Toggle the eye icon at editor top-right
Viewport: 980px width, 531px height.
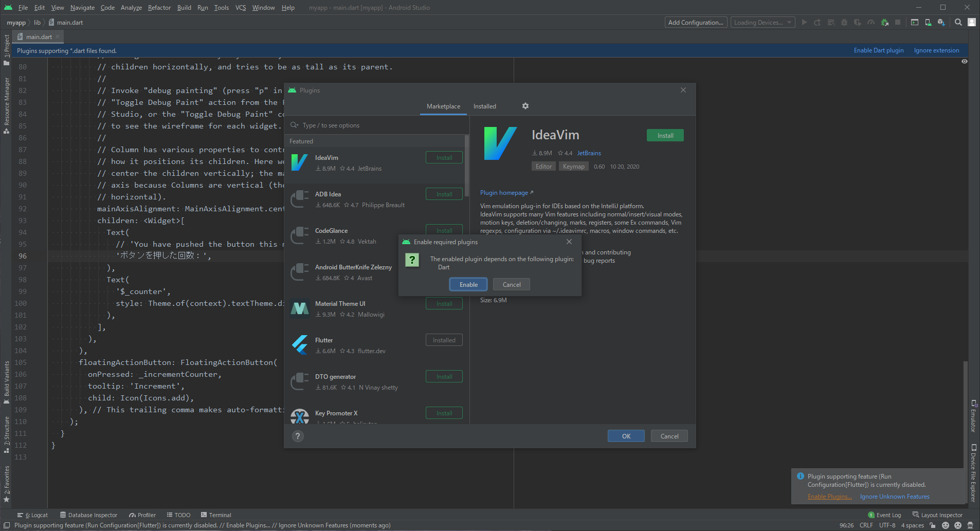point(965,62)
